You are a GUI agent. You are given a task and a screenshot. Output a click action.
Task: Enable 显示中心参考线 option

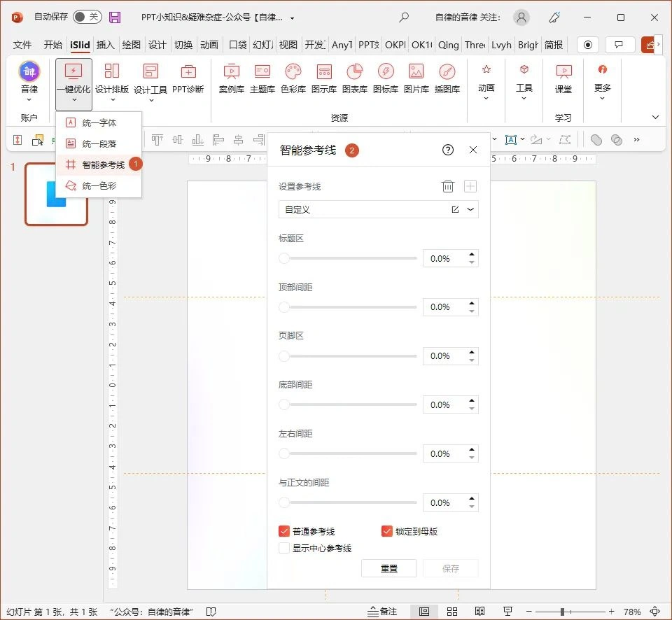(283, 548)
